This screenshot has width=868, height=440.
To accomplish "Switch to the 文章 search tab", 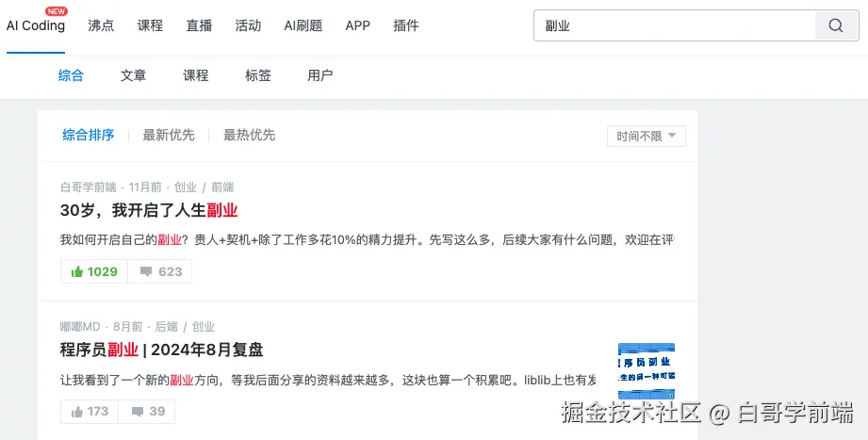I will tap(134, 75).
